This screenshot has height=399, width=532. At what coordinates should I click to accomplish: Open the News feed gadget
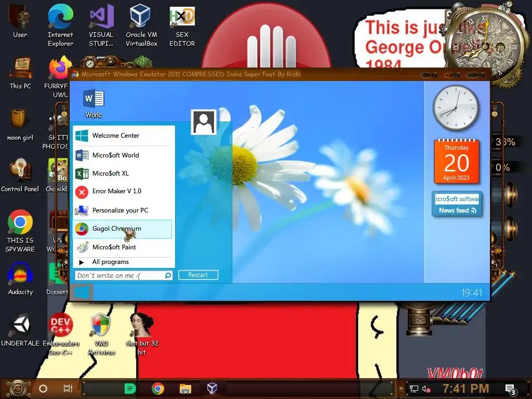click(x=457, y=204)
